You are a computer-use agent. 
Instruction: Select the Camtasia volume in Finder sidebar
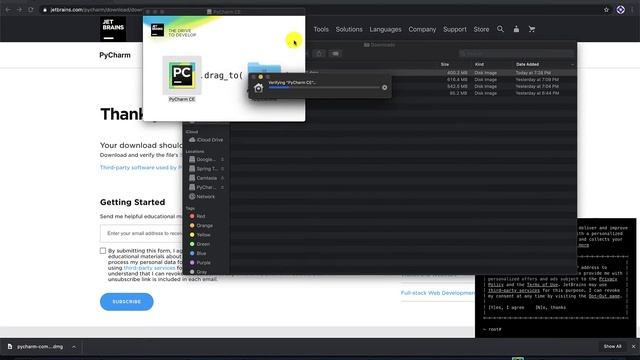[x=203, y=178]
